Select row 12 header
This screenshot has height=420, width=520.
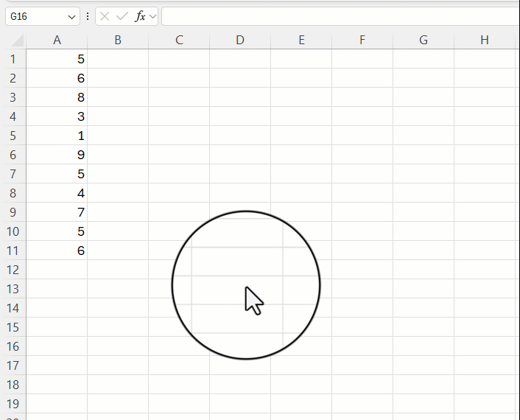tap(13, 270)
